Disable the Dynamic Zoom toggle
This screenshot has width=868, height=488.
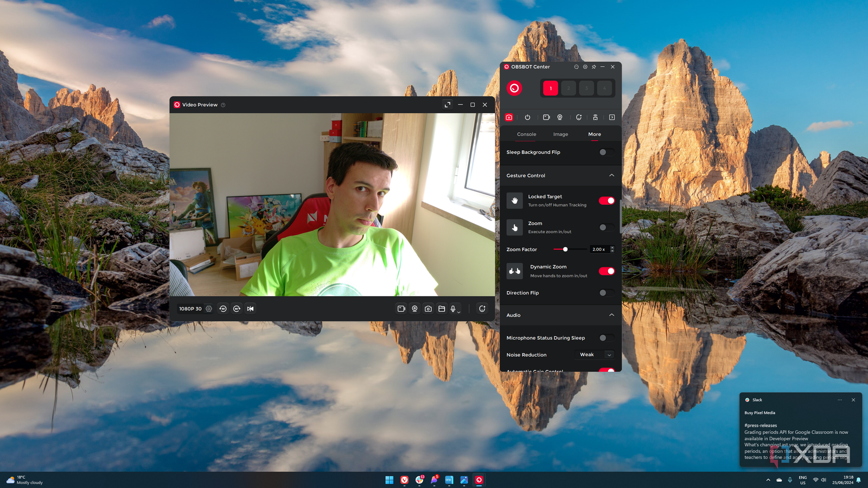click(607, 271)
